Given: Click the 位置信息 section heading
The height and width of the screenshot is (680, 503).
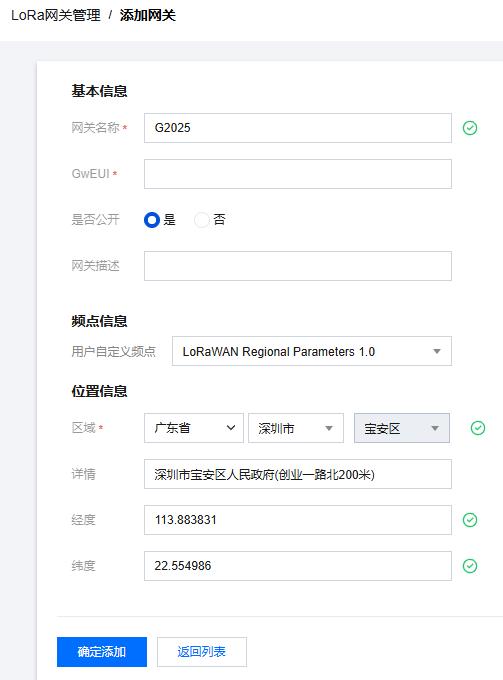Looking at the screenshot, I should (x=99, y=391).
